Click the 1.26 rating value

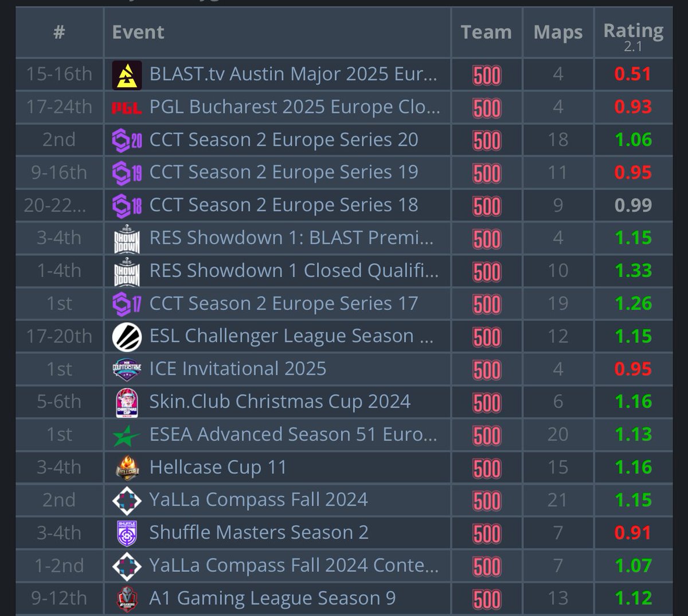click(x=633, y=303)
